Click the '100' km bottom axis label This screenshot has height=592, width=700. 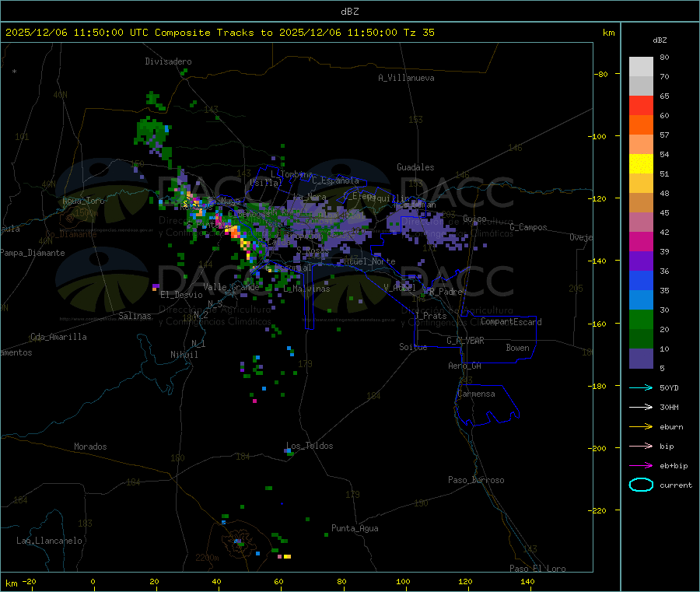click(x=403, y=581)
